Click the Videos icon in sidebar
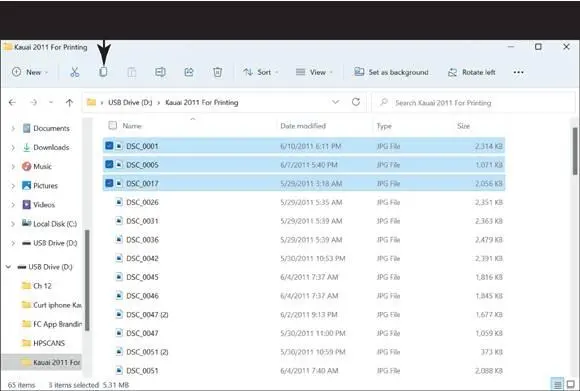 point(26,205)
